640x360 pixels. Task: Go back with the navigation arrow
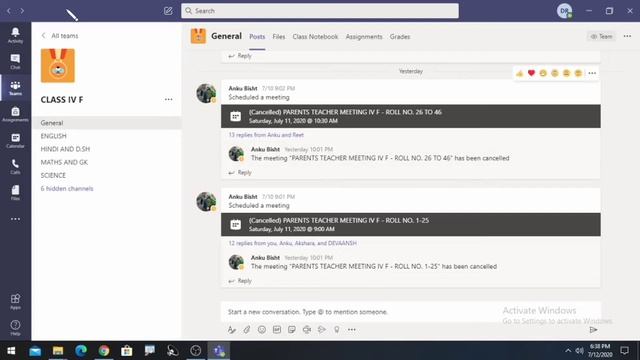[9, 11]
